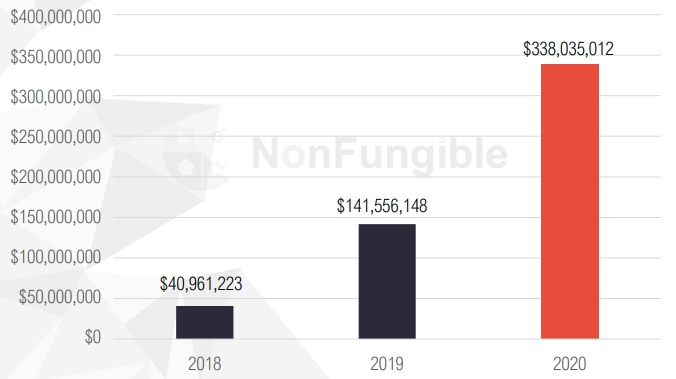Click the $250,000,000 y-axis label
Screen dimensions: 676x379
[x=55, y=137]
